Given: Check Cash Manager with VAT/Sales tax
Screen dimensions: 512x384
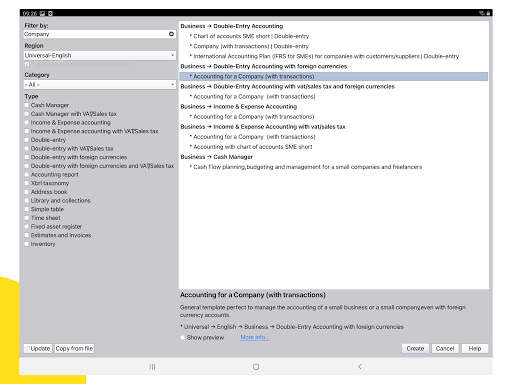Looking at the screenshot, I should 27,114.
